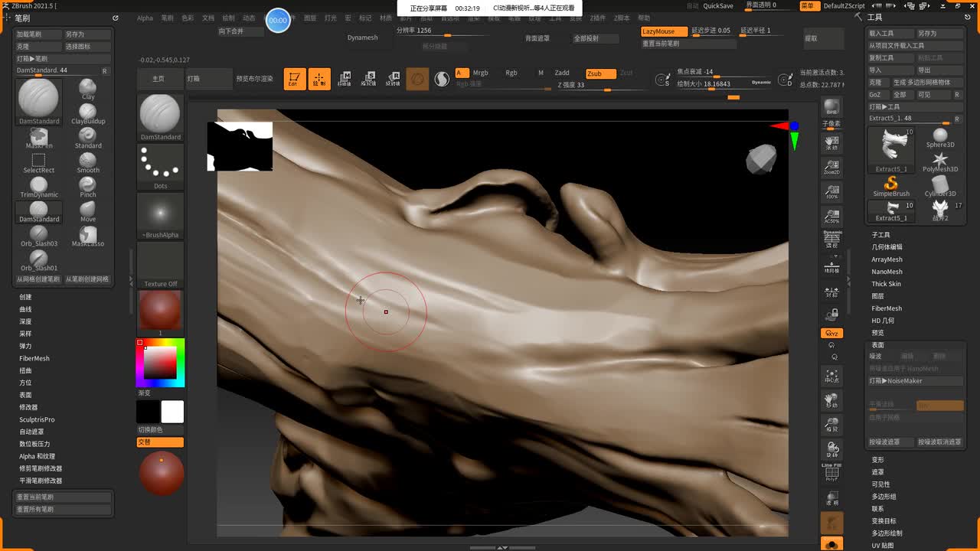Select the Orb_Slash03 brush
This screenshot has height=551, width=980.
pyautogui.click(x=39, y=236)
